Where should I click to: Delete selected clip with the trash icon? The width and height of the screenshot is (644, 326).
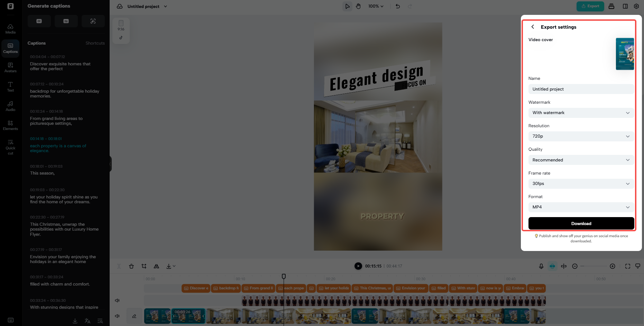click(x=131, y=266)
